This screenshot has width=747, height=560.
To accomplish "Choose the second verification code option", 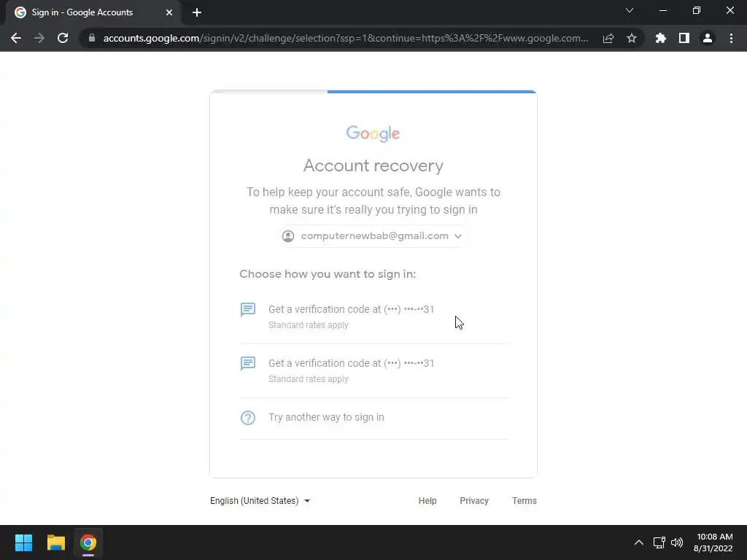I will pos(373,370).
